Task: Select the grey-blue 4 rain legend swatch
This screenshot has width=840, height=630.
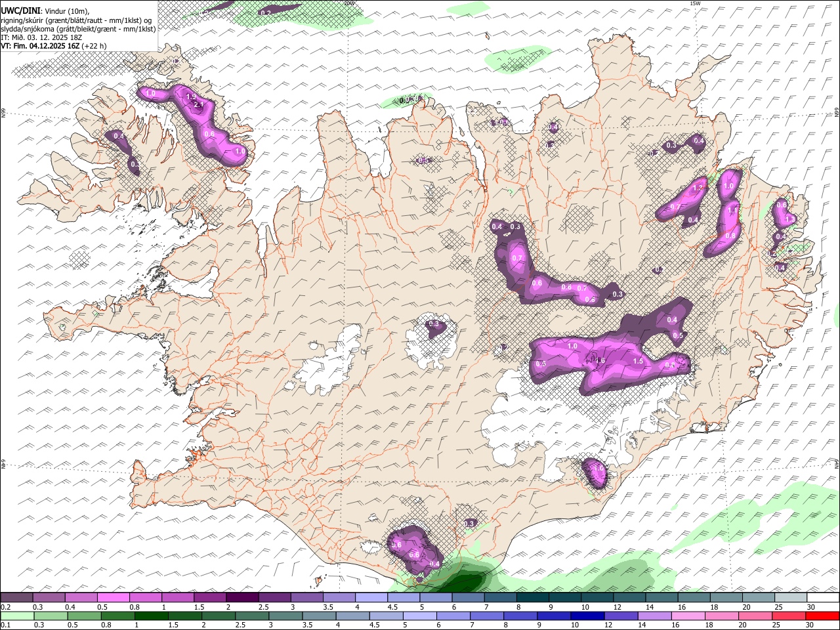Action: tap(352, 616)
